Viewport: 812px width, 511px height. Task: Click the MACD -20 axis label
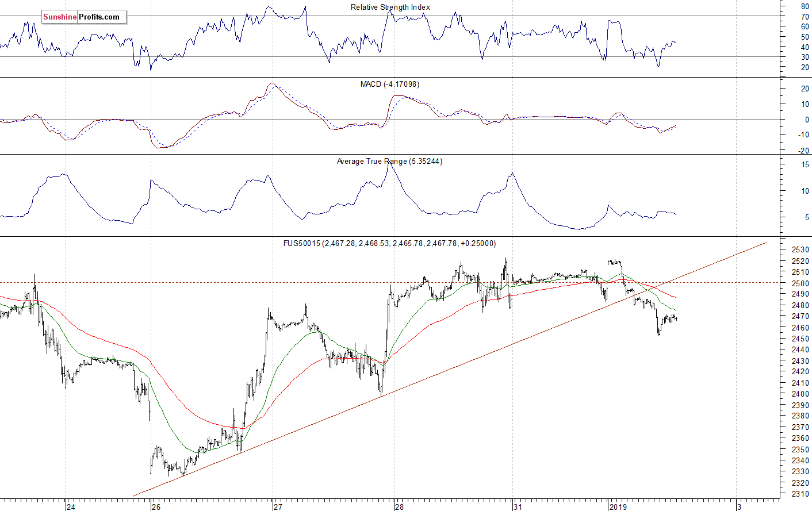click(804, 151)
